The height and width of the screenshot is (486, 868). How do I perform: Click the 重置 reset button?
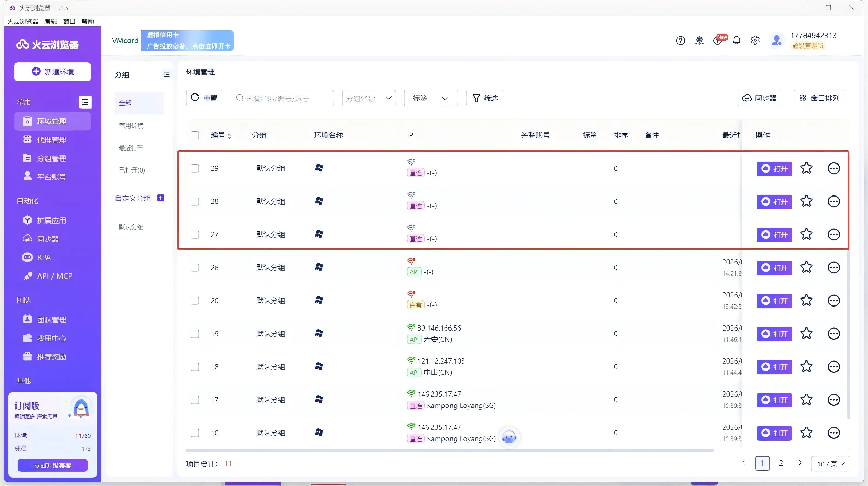point(204,98)
